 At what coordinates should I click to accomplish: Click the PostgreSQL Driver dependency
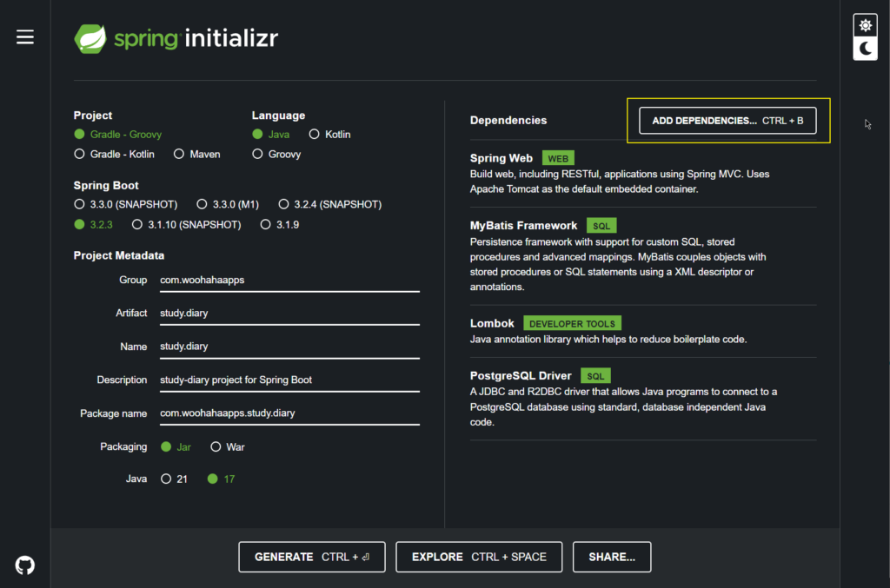[x=643, y=399]
